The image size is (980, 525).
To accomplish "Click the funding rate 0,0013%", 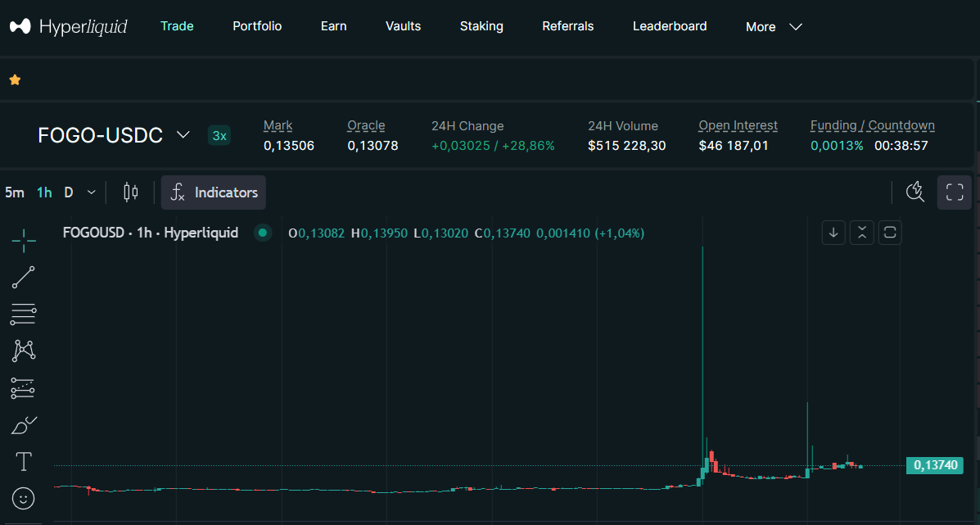I will [837, 147].
